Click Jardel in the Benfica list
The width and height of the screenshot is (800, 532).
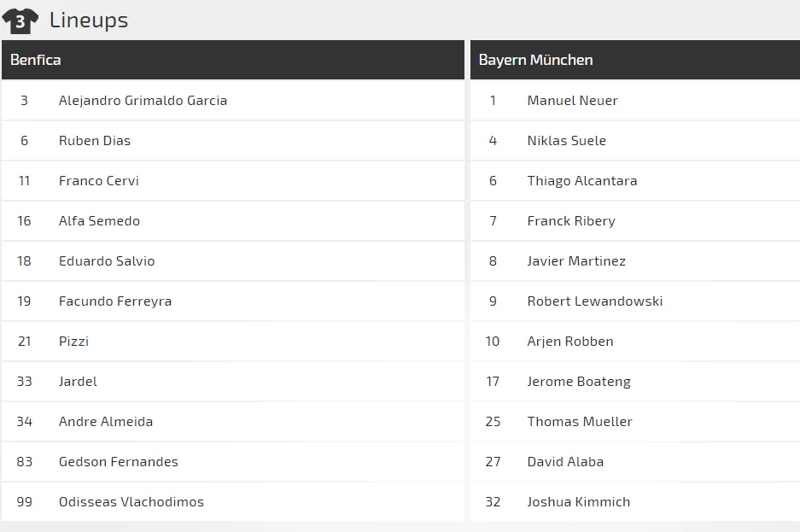pos(78,381)
